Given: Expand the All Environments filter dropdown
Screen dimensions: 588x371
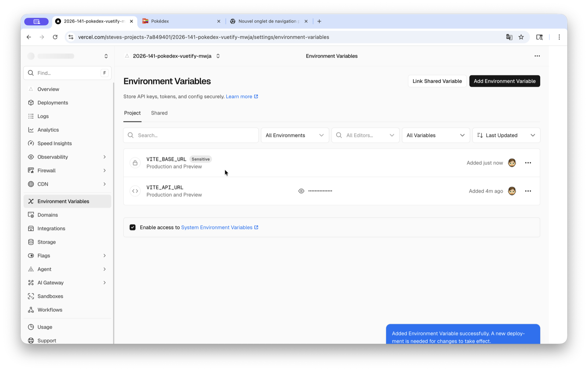Looking at the screenshot, I should [294, 135].
